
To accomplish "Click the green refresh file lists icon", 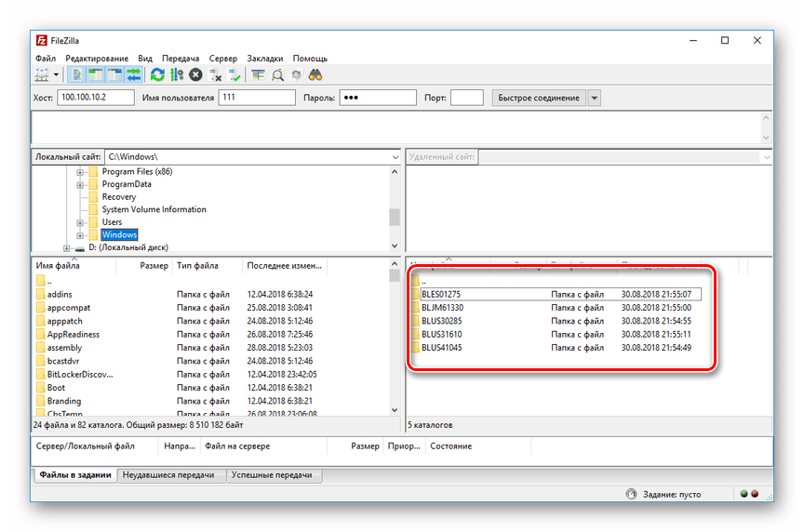I will coord(157,74).
